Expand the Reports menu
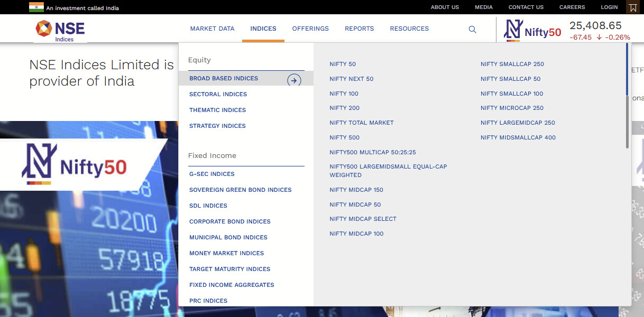The height and width of the screenshot is (317, 644). coord(359,29)
